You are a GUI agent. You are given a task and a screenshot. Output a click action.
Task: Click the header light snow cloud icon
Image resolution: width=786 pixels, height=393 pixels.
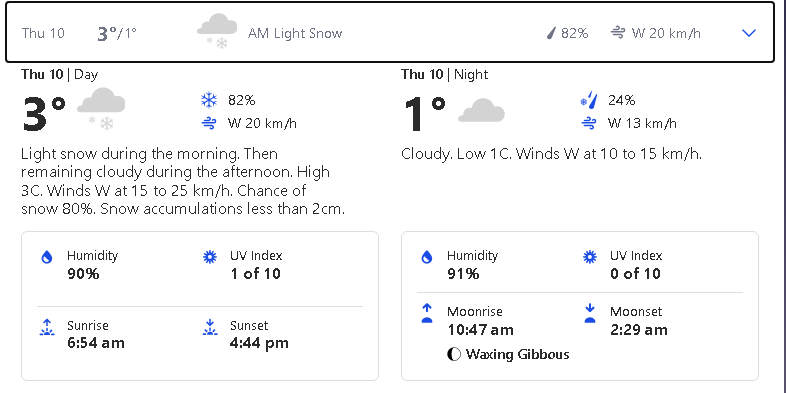point(217,32)
